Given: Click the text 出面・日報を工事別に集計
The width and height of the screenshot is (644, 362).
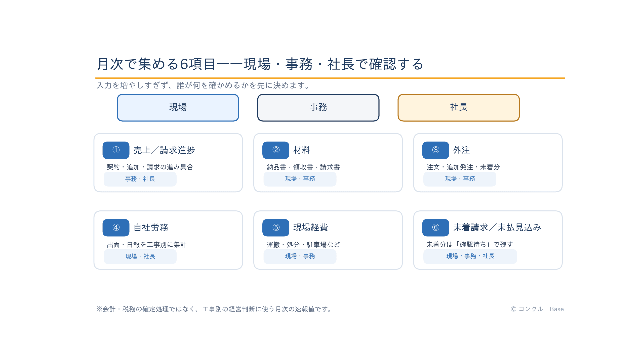Looking at the screenshot, I should pos(147,245).
